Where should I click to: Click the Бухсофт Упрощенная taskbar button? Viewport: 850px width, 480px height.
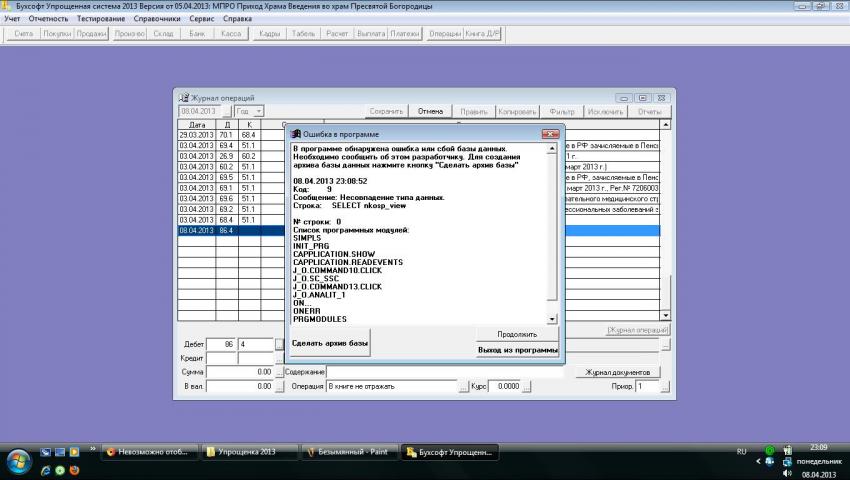(x=449, y=452)
